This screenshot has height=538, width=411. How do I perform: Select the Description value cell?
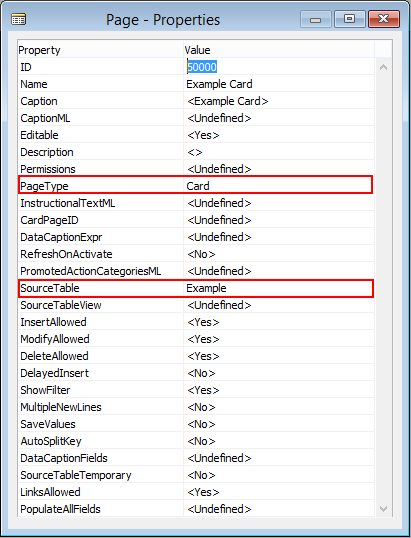pyautogui.click(x=279, y=152)
